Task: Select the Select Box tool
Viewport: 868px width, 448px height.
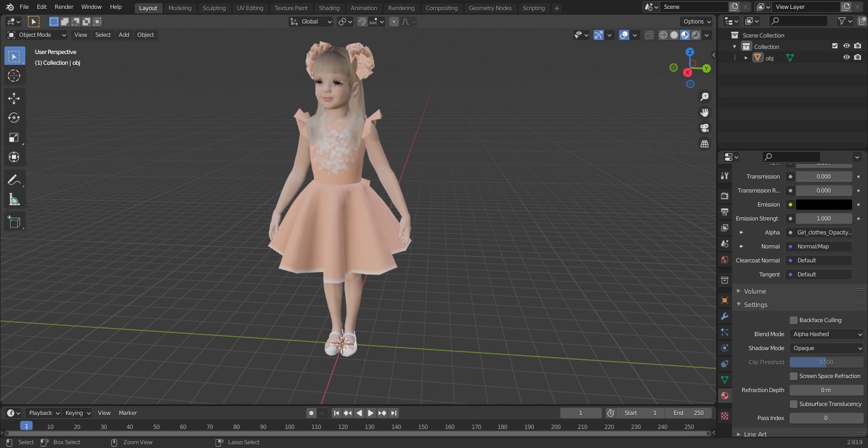Action: click(x=14, y=56)
